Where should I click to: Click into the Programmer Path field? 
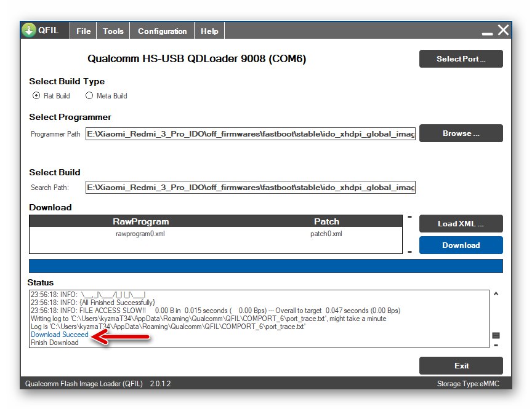(x=251, y=134)
